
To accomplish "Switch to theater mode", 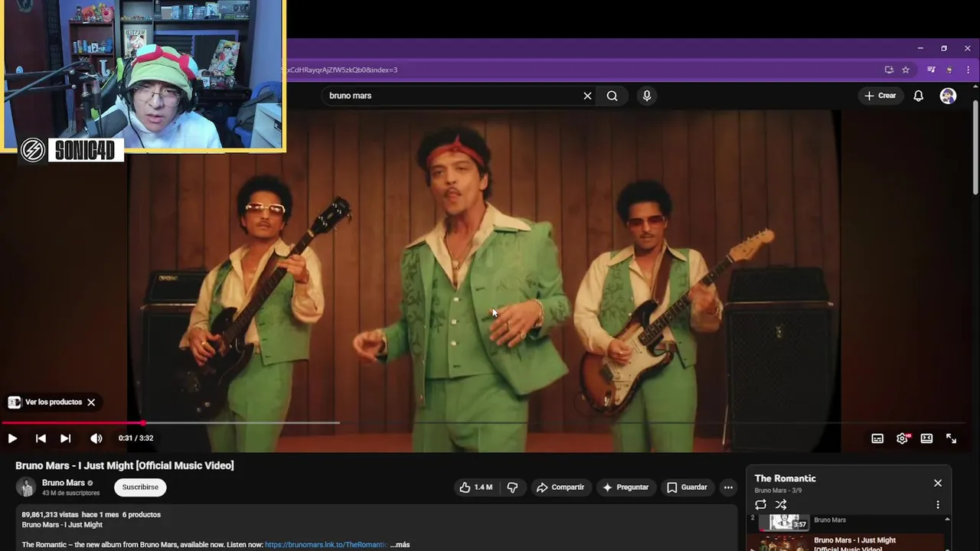I will tap(926, 439).
